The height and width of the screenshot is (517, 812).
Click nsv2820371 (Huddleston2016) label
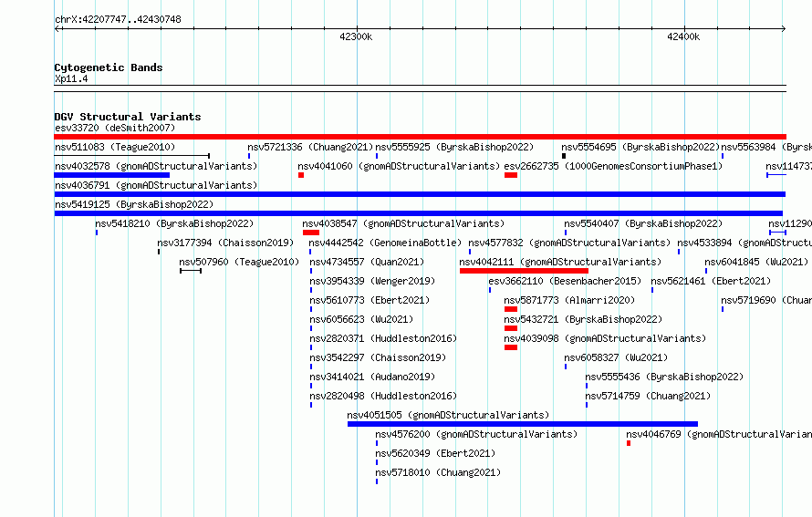coord(383,338)
